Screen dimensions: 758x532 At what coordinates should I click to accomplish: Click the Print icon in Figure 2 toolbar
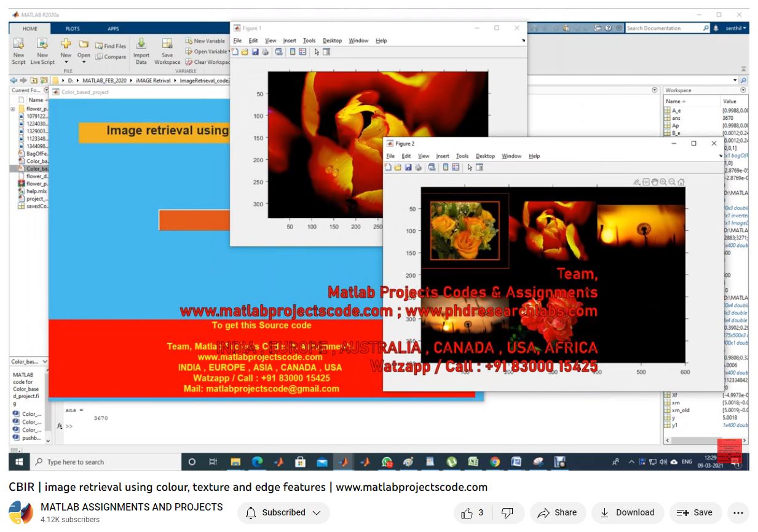418,167
